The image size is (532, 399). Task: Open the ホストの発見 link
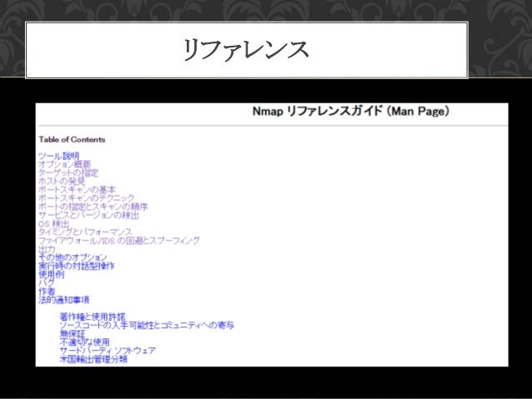click(62, 182)
